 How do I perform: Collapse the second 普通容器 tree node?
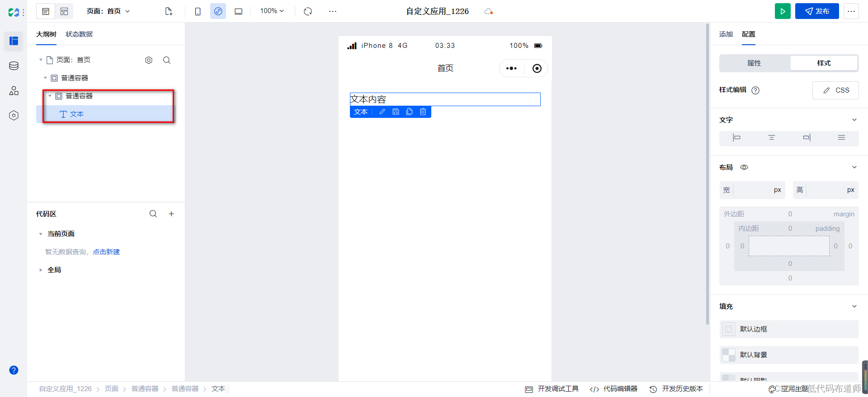(50, 96)
